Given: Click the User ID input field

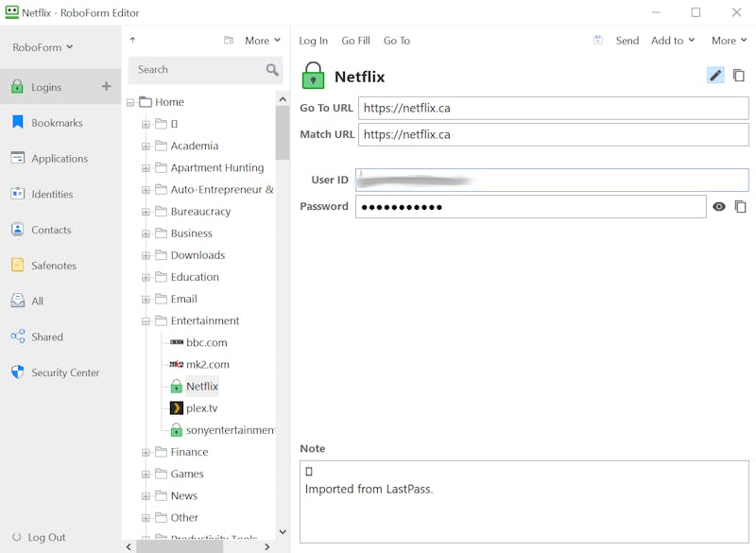Looking at the screenshot, I should tap(552, 180).
